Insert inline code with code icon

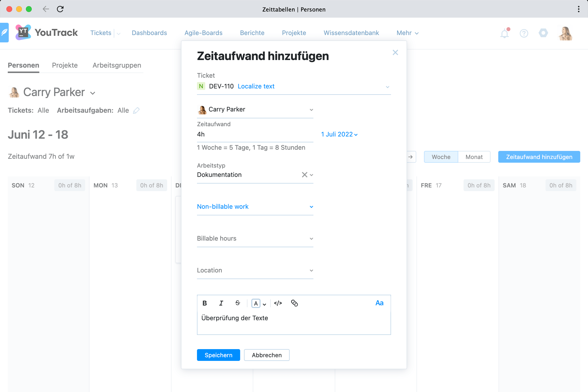(278, 303)
